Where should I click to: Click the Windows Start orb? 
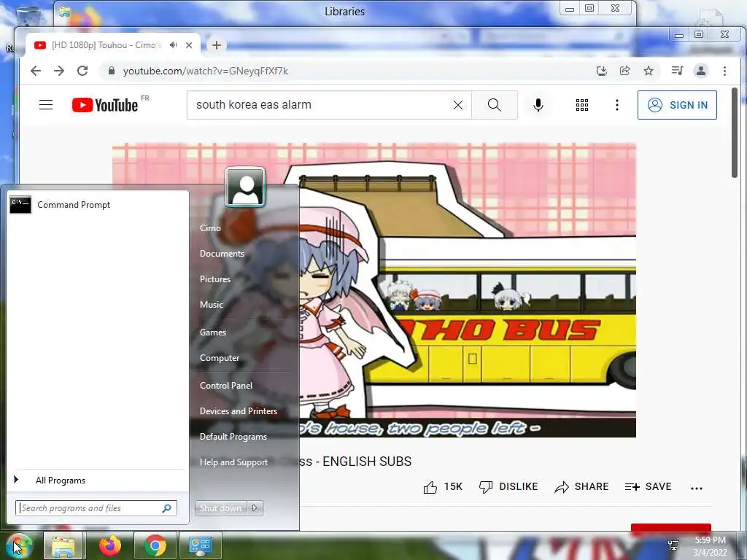click(x=19, y=545)
